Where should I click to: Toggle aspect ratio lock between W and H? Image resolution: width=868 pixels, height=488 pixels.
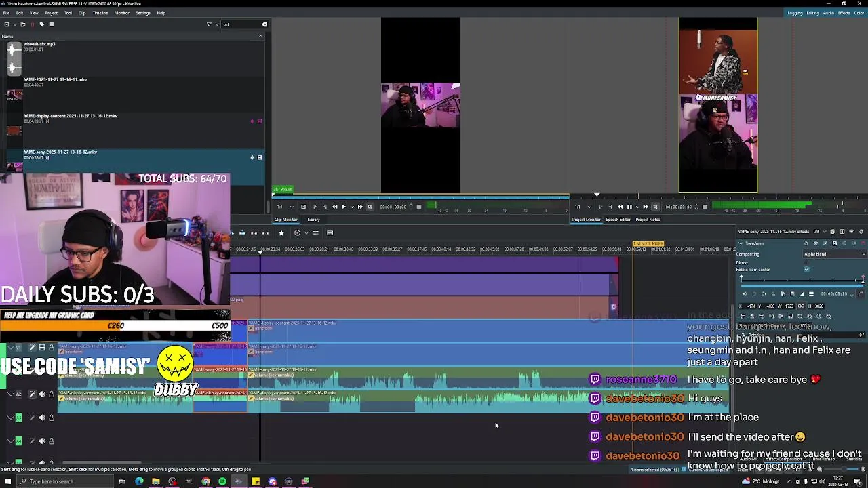801,306
